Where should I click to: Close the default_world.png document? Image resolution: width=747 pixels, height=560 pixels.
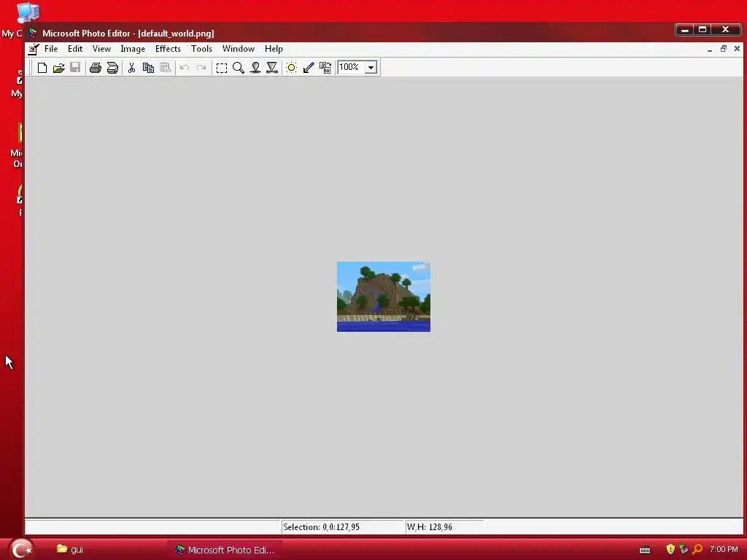pyautogui.click(x=737, y=49)
